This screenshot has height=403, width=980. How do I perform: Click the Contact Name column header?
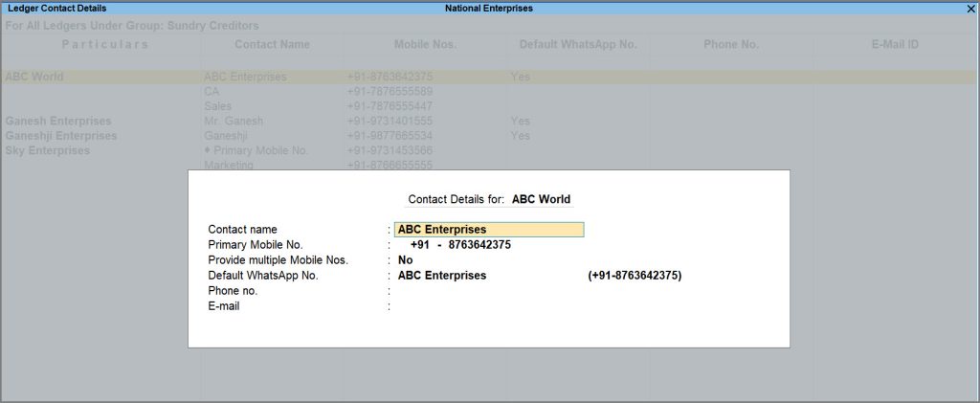[273, 44]
